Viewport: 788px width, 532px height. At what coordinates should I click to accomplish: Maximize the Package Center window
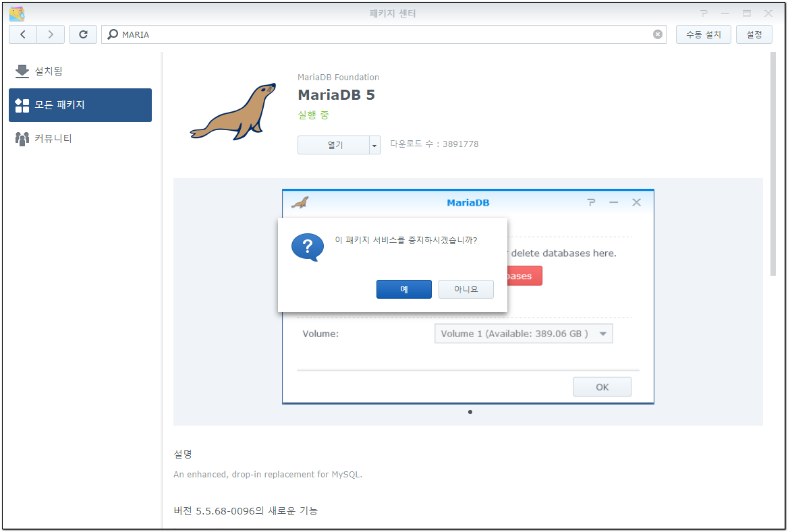pyautogui.click(x=747, y=13)
